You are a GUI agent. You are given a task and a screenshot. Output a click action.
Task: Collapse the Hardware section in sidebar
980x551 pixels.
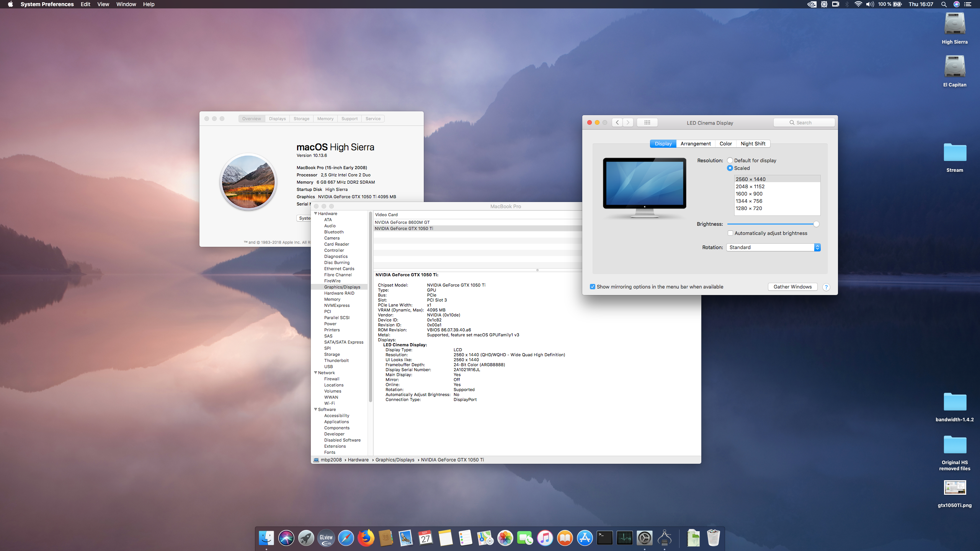[315, 214]
